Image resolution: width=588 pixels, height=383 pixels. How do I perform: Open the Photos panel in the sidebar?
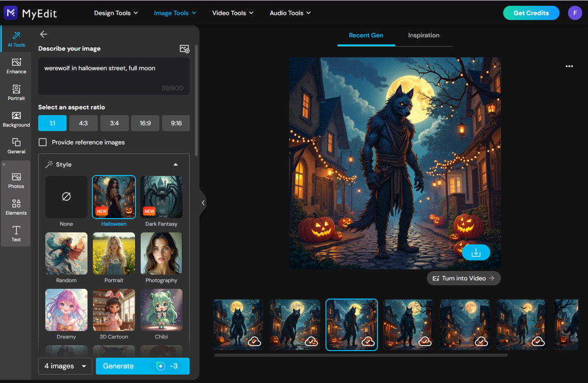tap(16, 179)
